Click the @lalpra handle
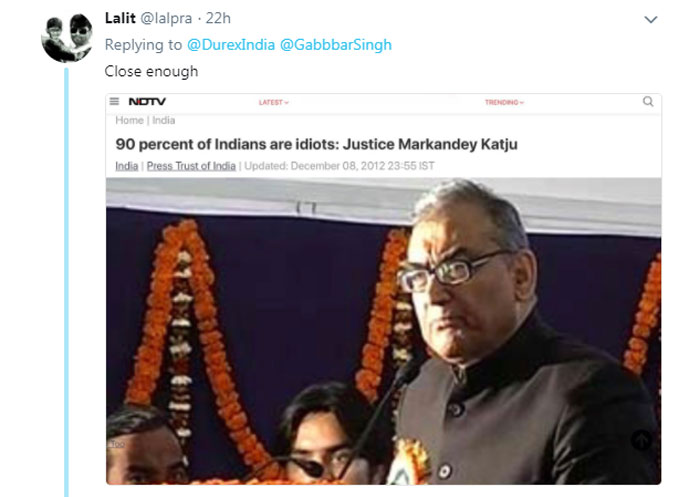 click(166, 19)
